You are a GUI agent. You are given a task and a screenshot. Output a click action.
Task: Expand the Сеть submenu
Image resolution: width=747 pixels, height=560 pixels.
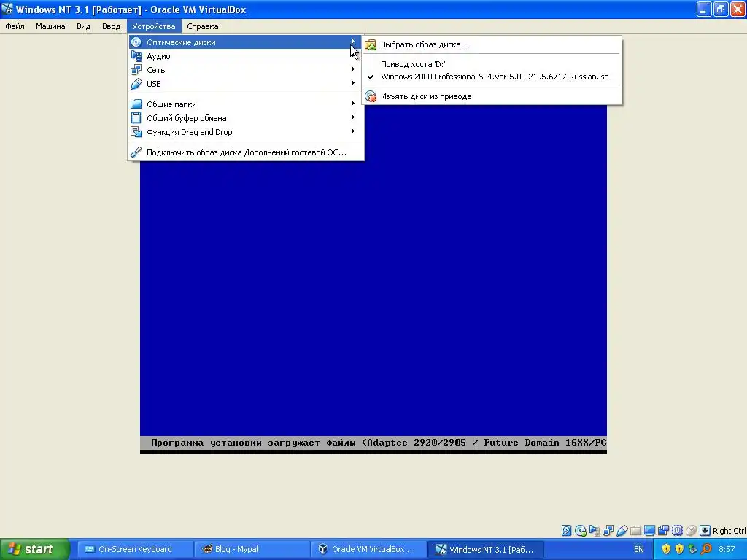[x=246, y=70]
